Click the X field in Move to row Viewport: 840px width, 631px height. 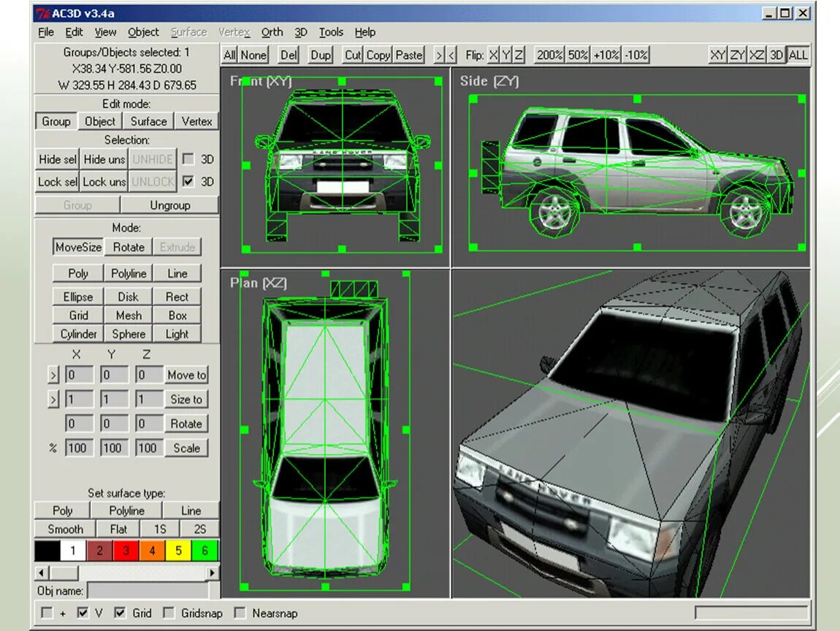click(x=79, y=375)
